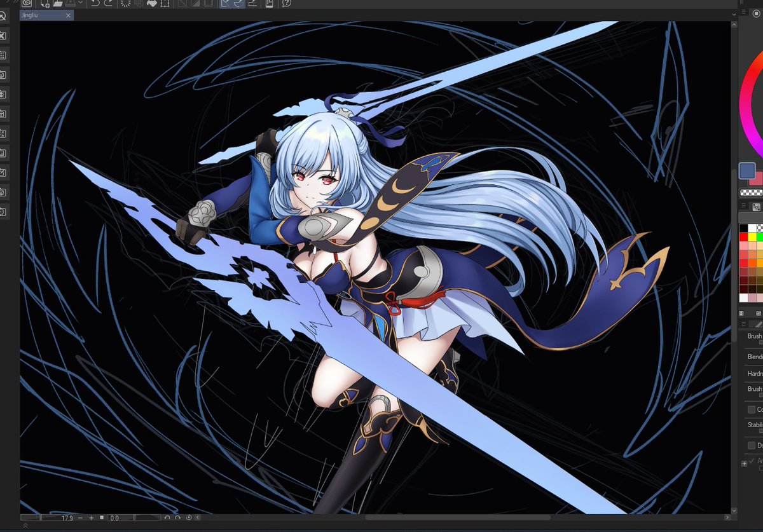This screenshot has width=763, height=532.
Task: Rotate canvas right with the curved arrow
Action: click(x=177, y=518)
